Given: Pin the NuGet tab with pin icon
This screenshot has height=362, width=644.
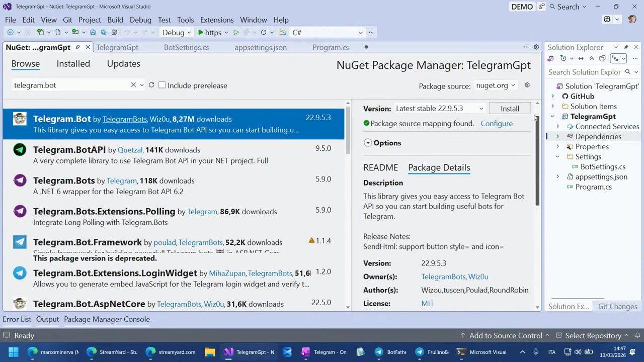Looking at the screenshot, I should coord(77,47).
